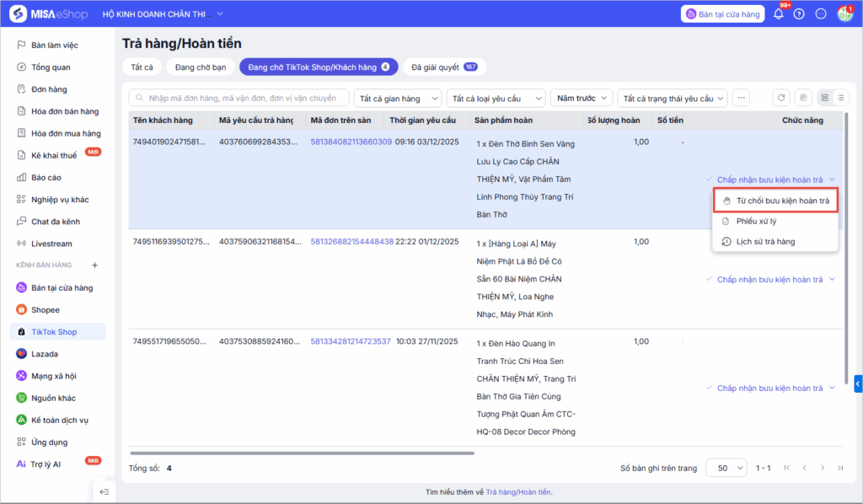Open the notifications bell
This screenshot has width=863, height=504.
point(778,14)
